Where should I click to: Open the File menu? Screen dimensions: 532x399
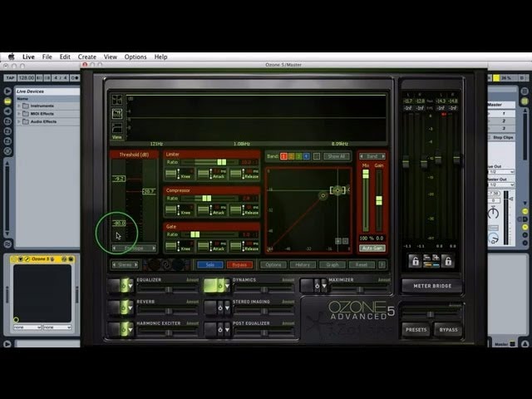click(x=47, y=57)
